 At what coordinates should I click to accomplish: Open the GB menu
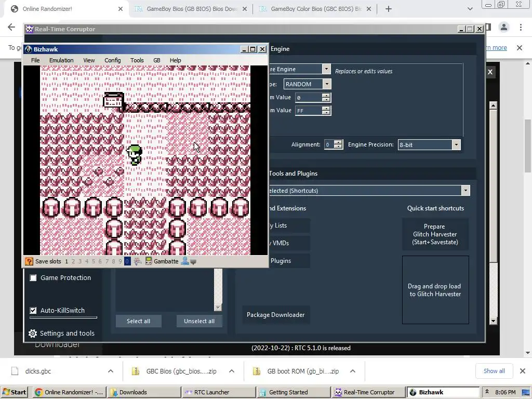click(157, 60)
